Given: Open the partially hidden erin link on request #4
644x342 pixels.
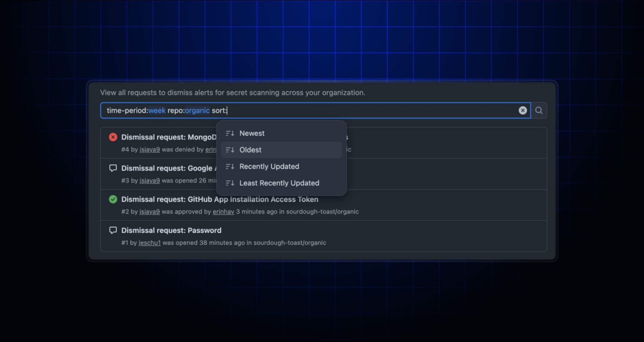Looking at the screenshot, I should tap(211, 149).
